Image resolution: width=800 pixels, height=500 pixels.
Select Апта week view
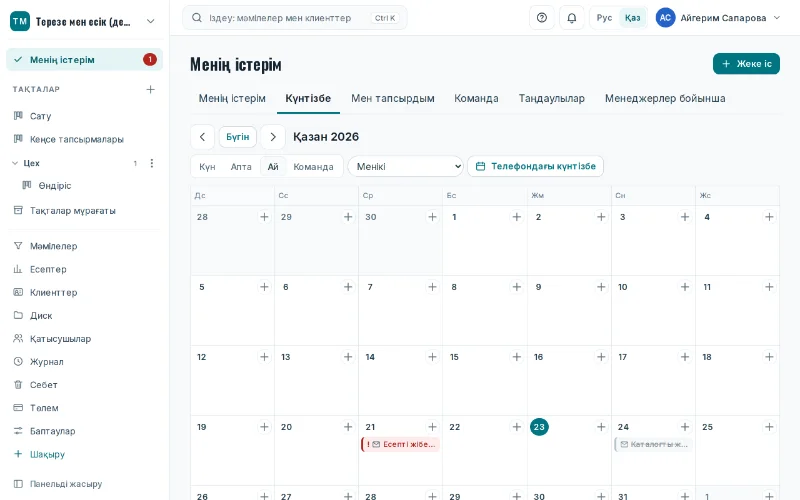coord(241,167)
